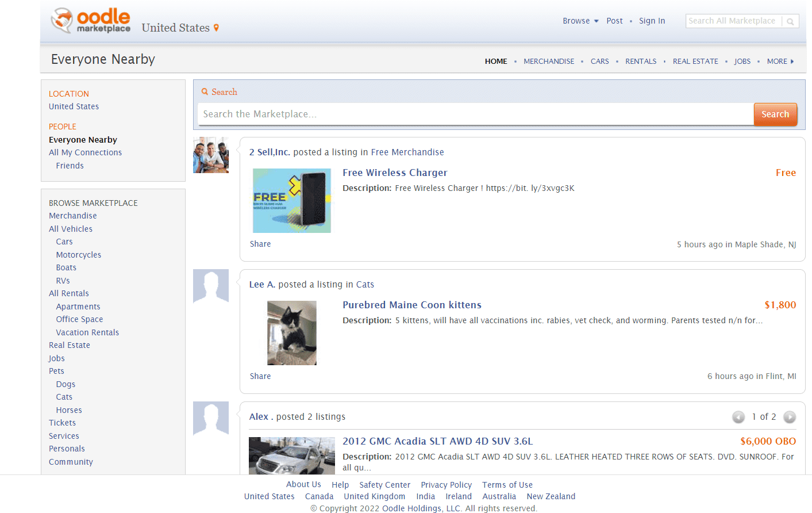Select All My Connections
812x513 pixels.
point(85,152)
